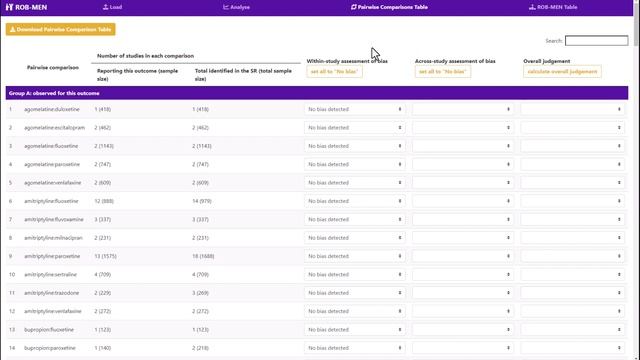Click 'Reporting this outcome (sample size)' header
Viewport: 640px width, 360px height.
point(138,75)
